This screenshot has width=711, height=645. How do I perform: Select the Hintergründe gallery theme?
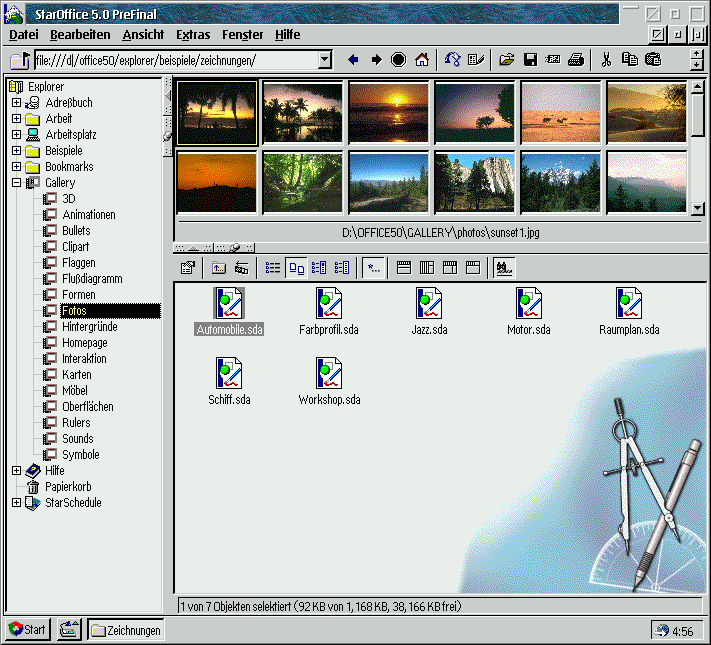pyautogui.click(x=90, y=327)
